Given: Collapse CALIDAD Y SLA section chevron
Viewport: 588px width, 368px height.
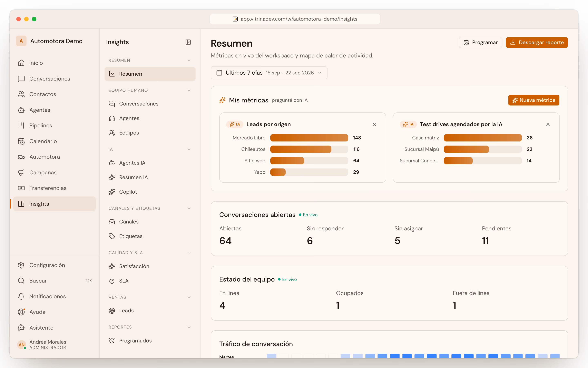Looking at the screenshot, I should pos(189,253).
